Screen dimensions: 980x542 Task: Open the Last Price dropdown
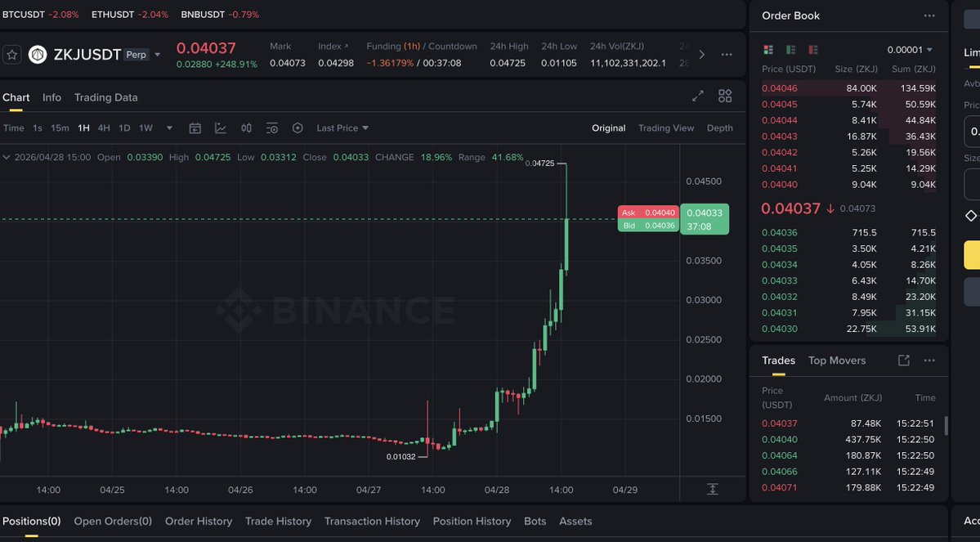pos(342,128)
